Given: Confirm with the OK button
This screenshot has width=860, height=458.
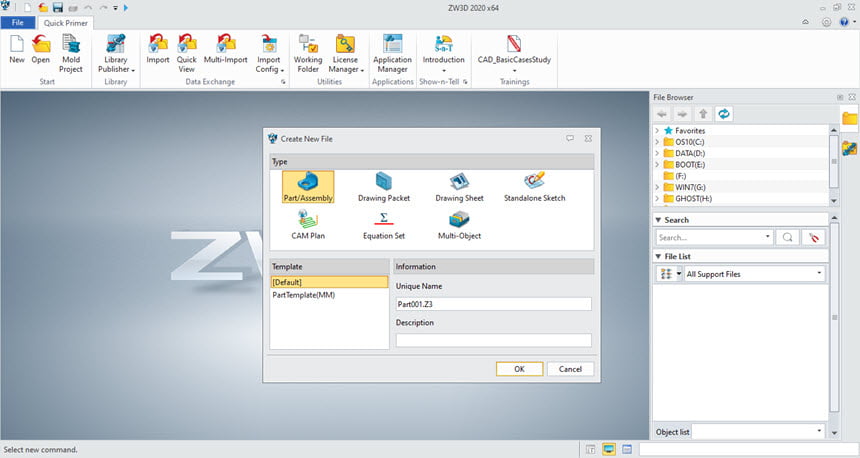Looking at the screenshot, I should coord(519,369).
